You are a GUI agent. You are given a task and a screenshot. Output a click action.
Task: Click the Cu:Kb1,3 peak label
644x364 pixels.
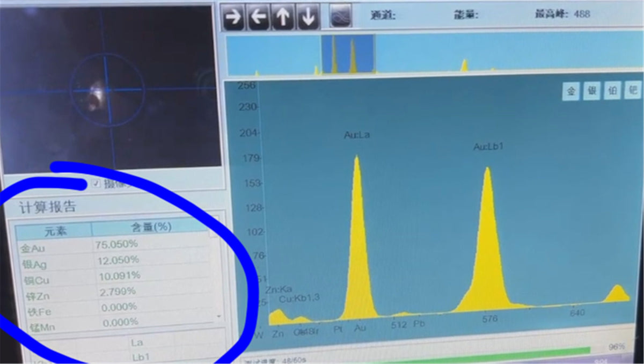[x=299, y=298]
